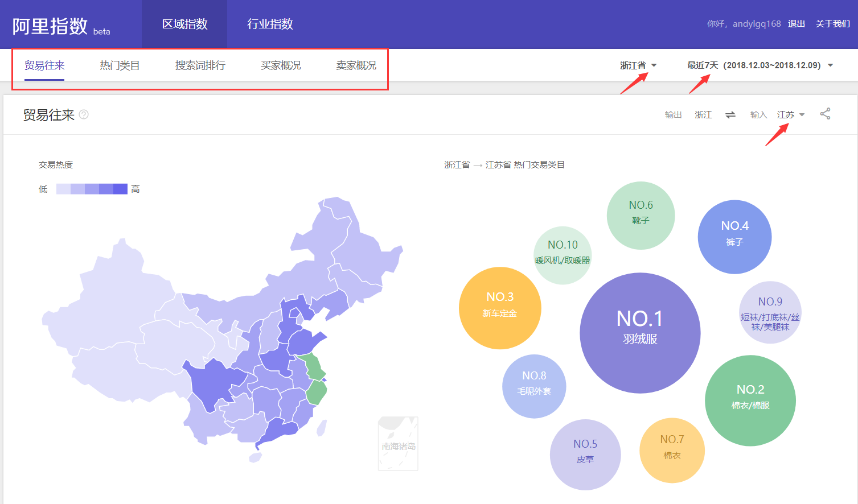Select the NO.1 羽绒服 bubble

640,332
